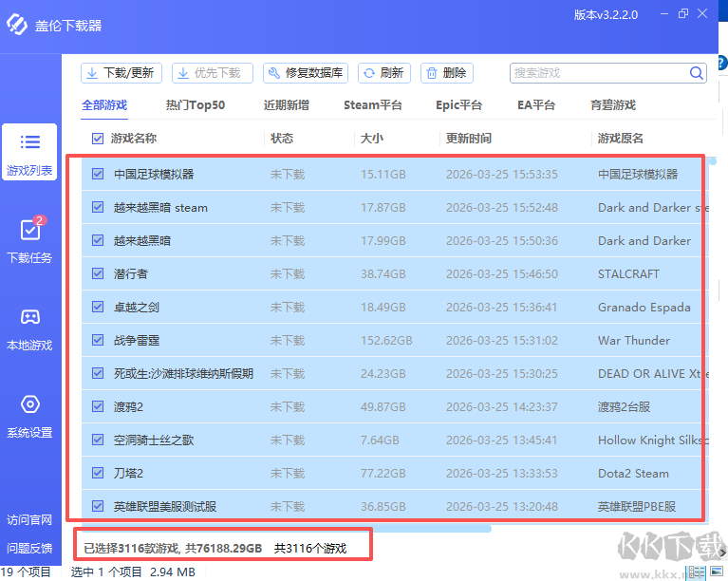Open the 访问官网 link
This screenshot has height=581, width=728.
coord(29,519)
